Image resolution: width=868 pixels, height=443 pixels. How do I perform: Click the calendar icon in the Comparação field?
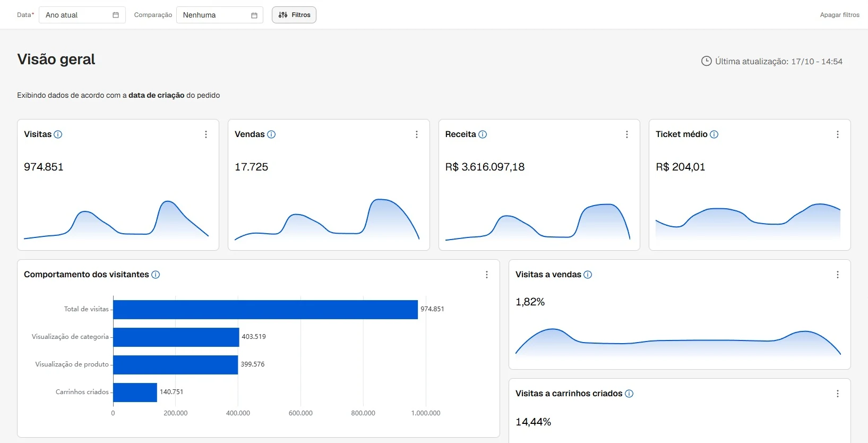[x=254, y=15]
